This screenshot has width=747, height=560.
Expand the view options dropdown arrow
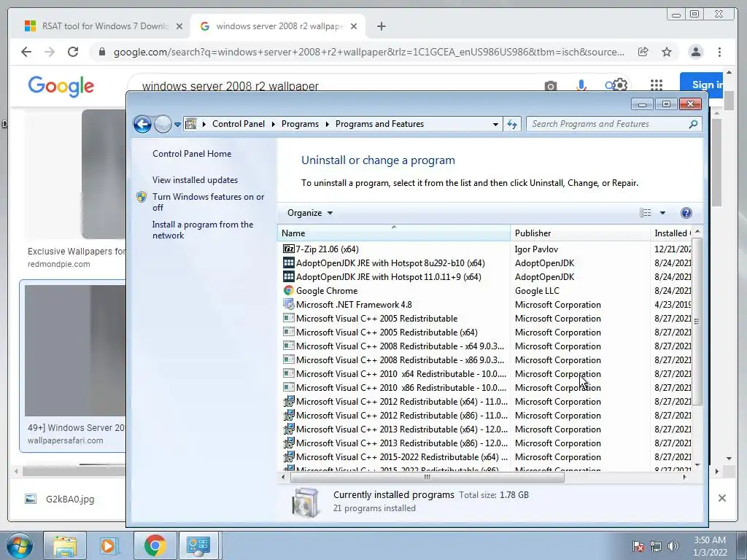coord(662,213)
